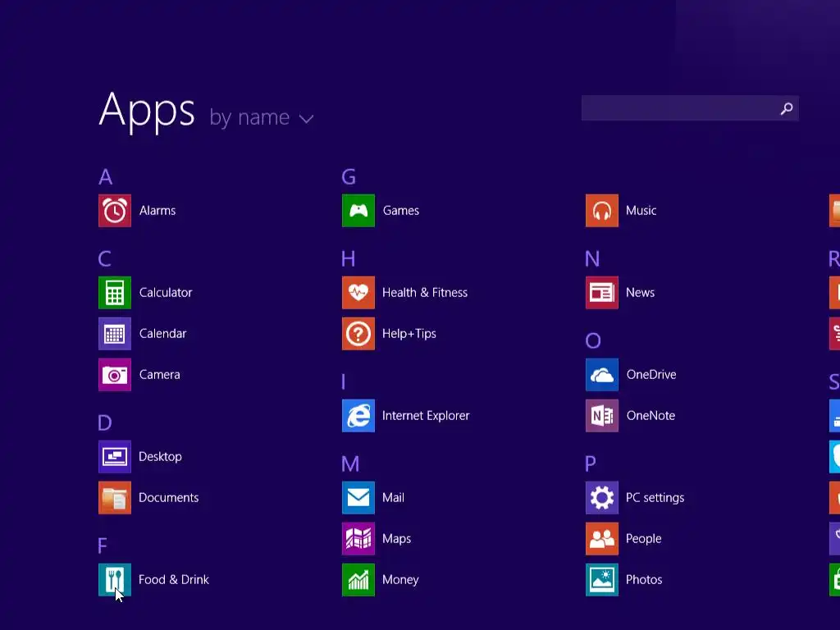This screenshot has width=840, height=630.
Task: Click the 'Calendar' label text
Action: pos(163,333)
